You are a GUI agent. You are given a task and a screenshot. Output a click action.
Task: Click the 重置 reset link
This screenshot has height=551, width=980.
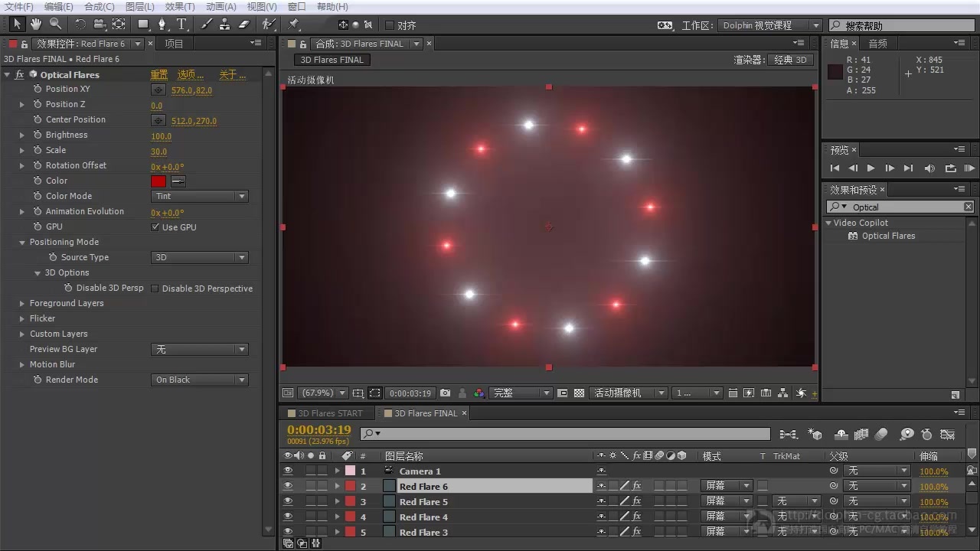pyautogui.click(x=159, y=74)
